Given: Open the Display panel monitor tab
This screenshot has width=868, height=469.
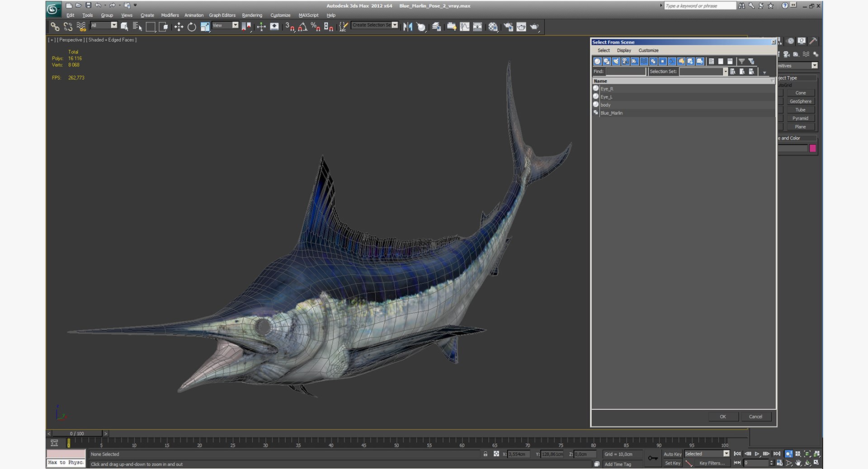Looking at the screenshot, I should 802,41.
